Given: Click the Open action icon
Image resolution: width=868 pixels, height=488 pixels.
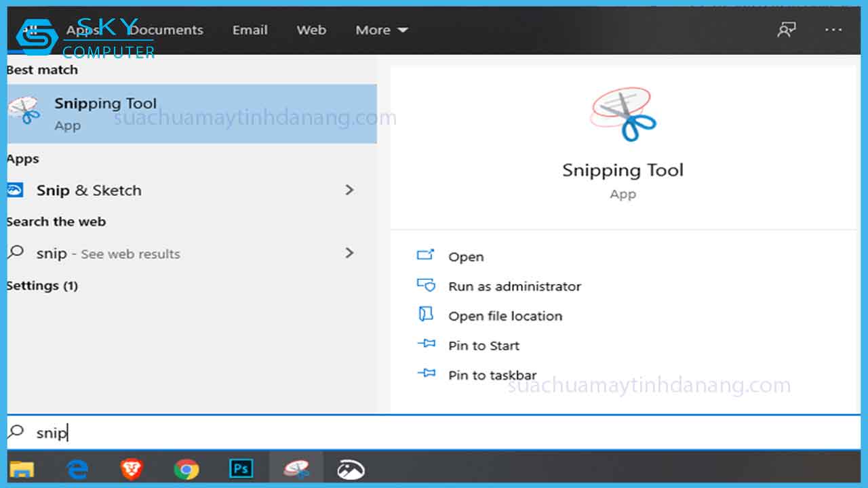Looking at the screenshot, I should 426,255.
